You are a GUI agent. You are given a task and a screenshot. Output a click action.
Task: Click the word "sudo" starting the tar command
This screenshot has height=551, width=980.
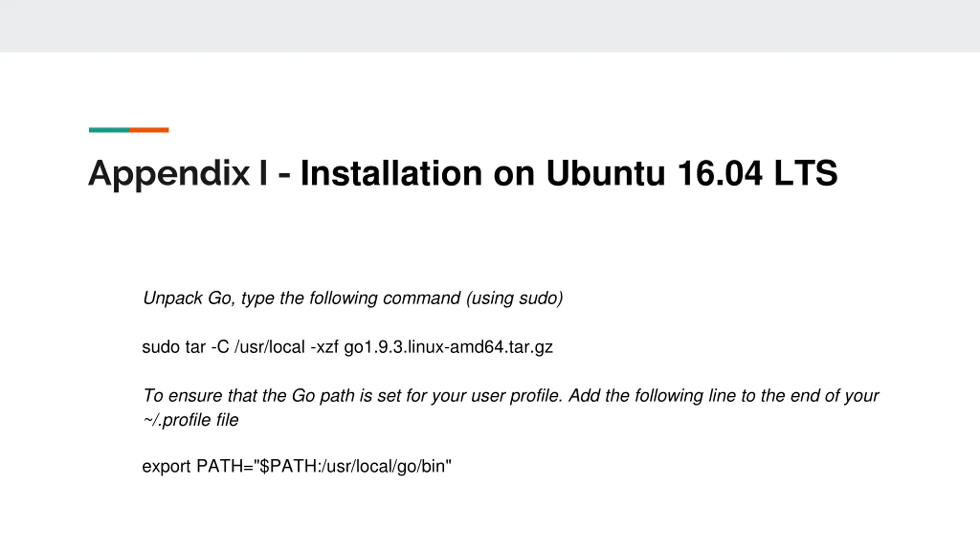click(161, 347)
